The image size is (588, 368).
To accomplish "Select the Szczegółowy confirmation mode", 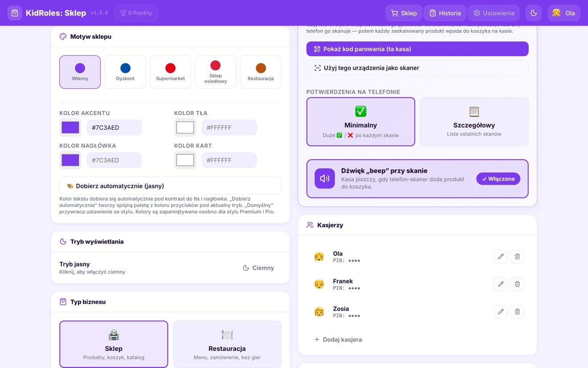I will tap(474, 122).
